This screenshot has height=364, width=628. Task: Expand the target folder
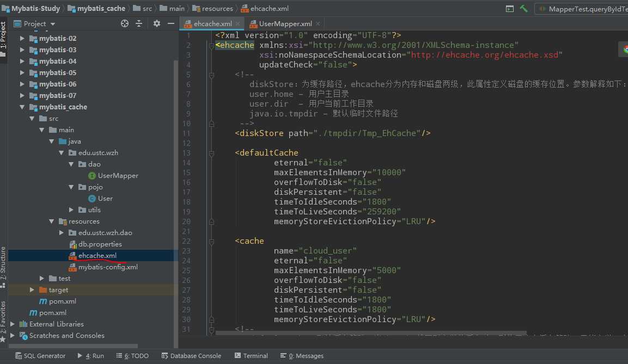click(32, 289)
